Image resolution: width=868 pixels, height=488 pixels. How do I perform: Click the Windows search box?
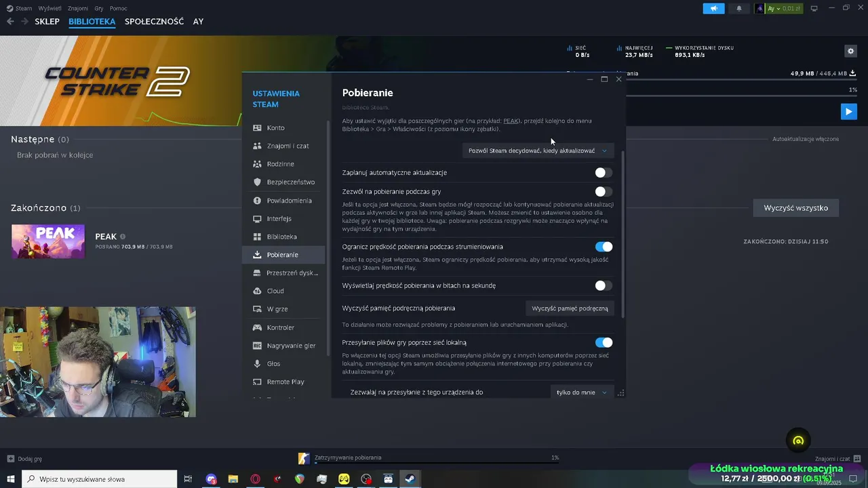point(99,479)
